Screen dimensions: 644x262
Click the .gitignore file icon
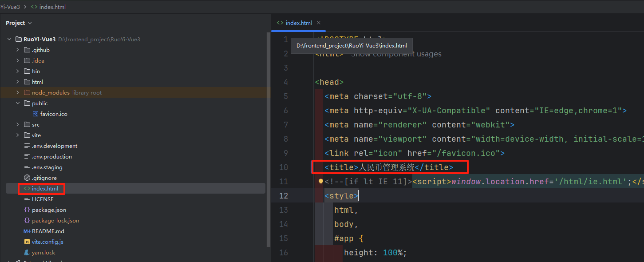coord(27,178)
